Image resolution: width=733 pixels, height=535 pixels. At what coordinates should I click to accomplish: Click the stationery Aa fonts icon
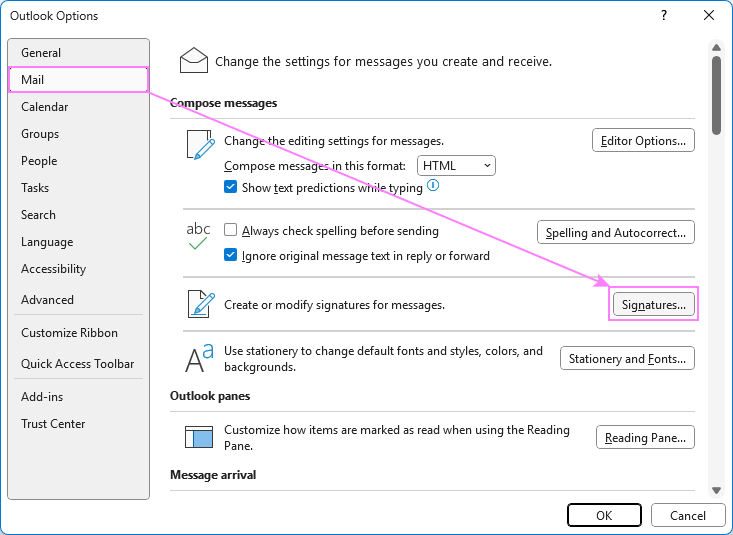coord(200,358)
